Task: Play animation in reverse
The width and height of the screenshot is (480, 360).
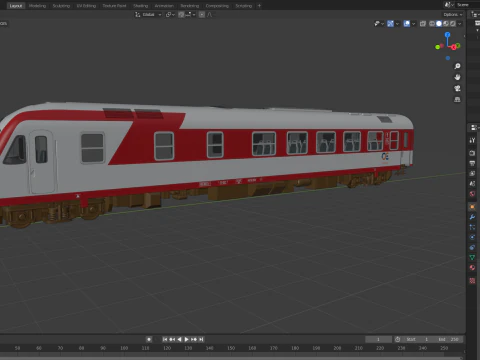Action: pos(179,339)
